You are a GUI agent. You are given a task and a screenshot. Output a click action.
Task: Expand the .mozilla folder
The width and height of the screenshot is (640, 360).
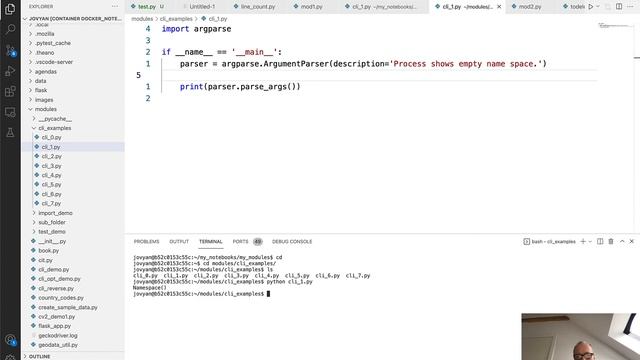pyautogui.click(x=45, y=33)
